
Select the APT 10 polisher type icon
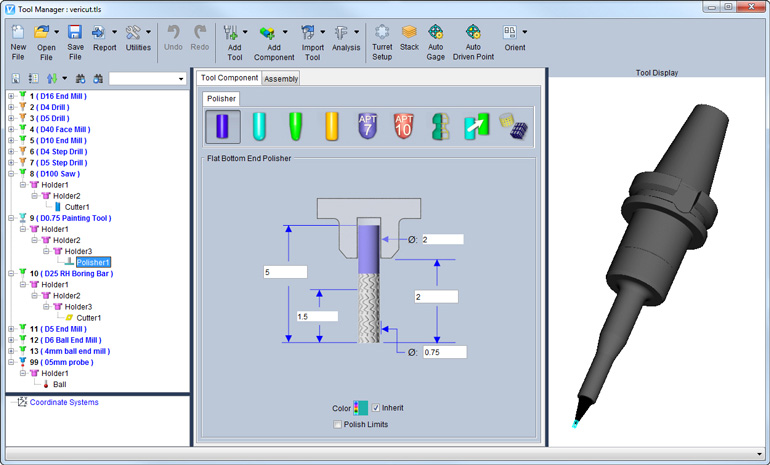click(404, 127)
